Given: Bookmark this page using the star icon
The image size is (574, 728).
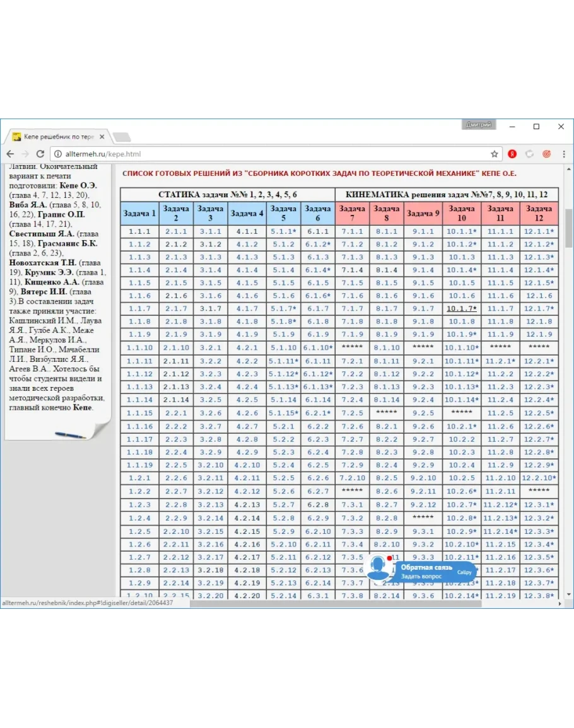Looking at the screenshot, I should point(495,154).
